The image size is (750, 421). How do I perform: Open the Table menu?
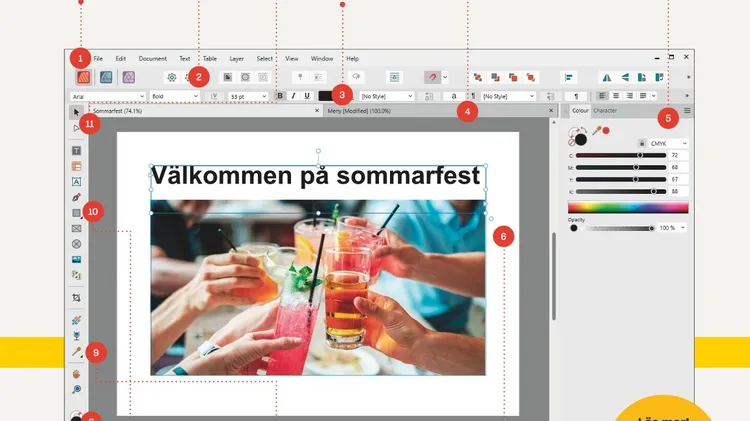[x=210, y=58]
